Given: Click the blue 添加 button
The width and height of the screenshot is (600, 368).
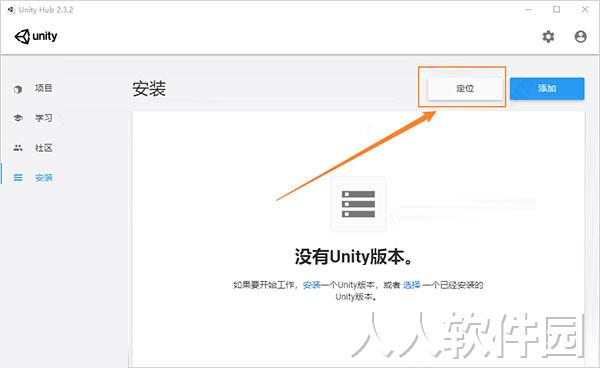Looking at the screenshot, I should click(547, 88).
